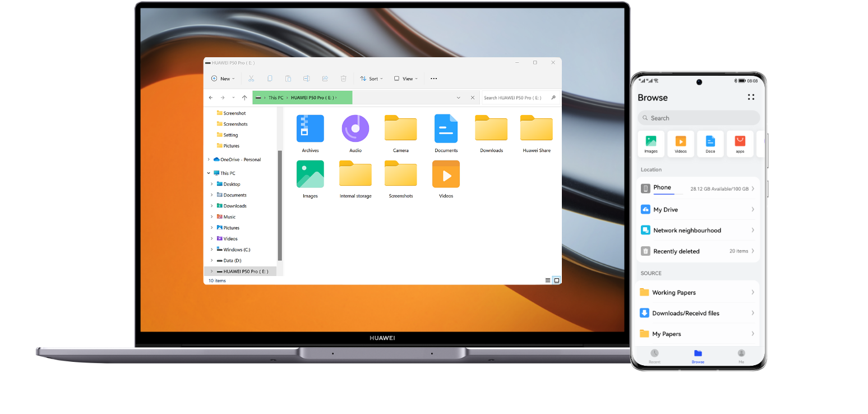Expand the Data (D:) tree node
The image size is (868, 414).
pyautogui.click(x=212, y=260)
